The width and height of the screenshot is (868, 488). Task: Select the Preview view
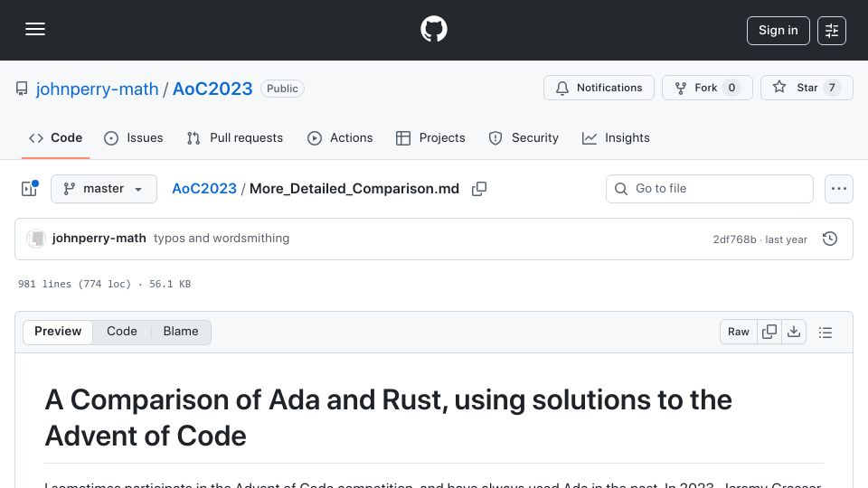tap(58, 332)
